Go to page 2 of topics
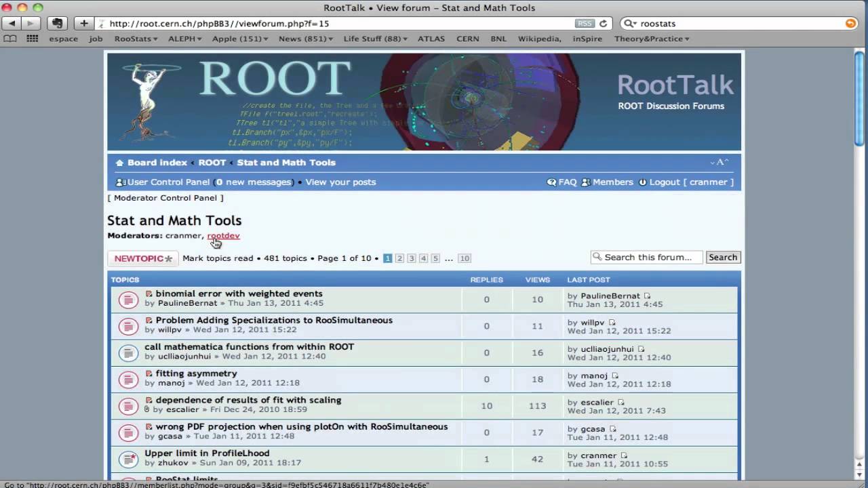This screenshot has width=868, height=488. pos(399,258)
